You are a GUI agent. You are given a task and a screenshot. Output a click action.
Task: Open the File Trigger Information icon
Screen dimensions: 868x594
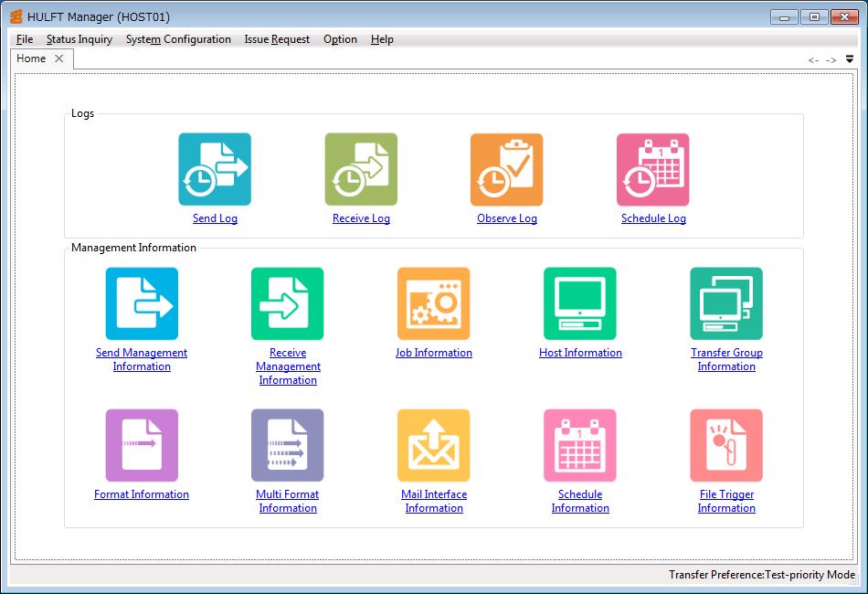[x=726, y=445]
